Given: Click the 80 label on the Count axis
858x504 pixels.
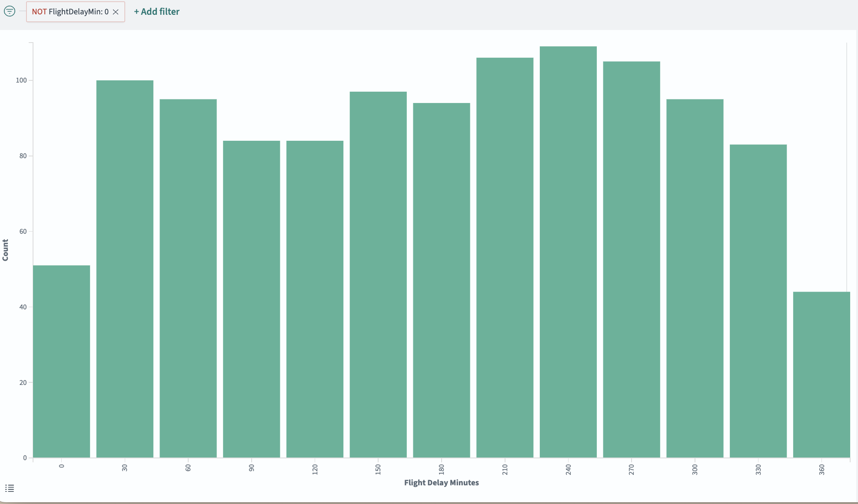Looking at the screenshot, I should [x=23, y=156].
